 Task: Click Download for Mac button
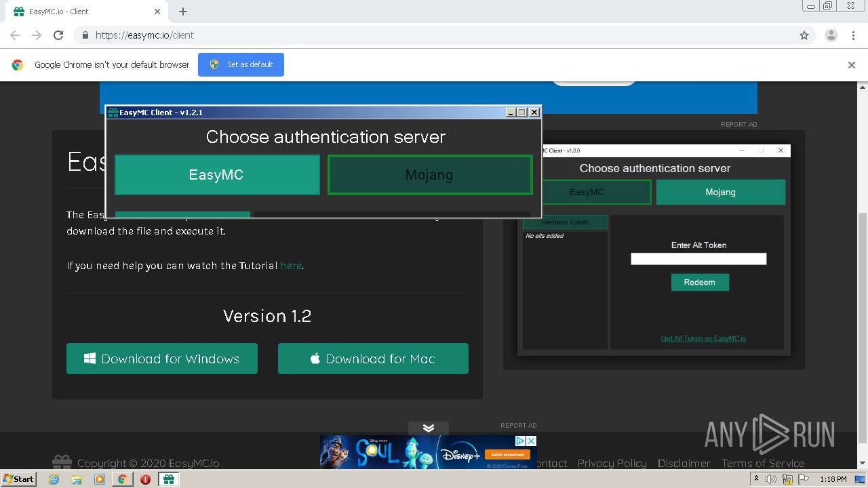pyautogui.click(x=373, y=359)
